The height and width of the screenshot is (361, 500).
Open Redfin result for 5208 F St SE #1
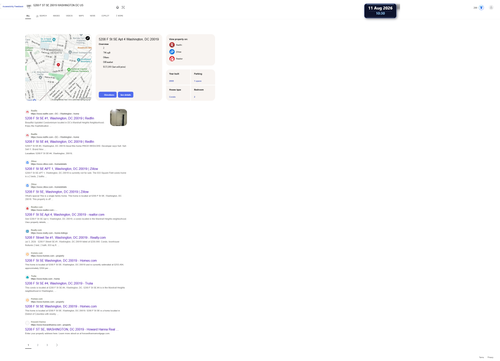click(x=59, y=118)
